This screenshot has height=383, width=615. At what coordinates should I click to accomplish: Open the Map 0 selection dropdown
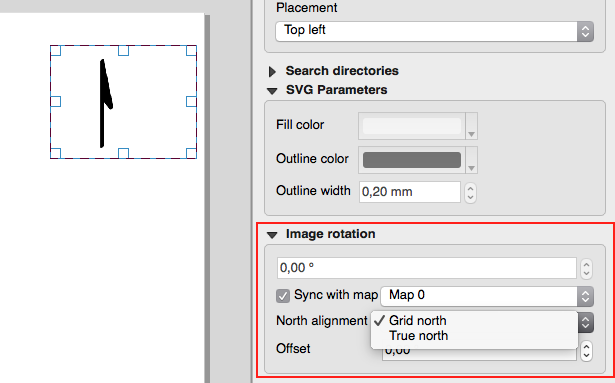click(487, 296)
